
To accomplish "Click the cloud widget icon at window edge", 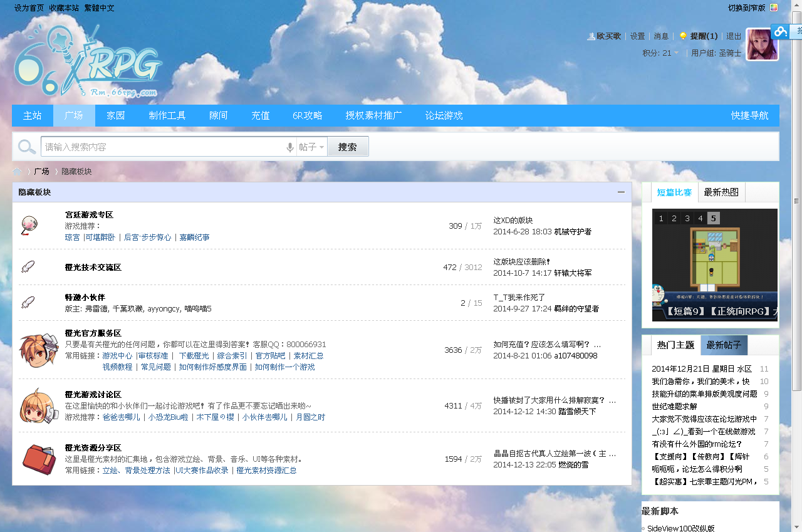I will (780, 31).
